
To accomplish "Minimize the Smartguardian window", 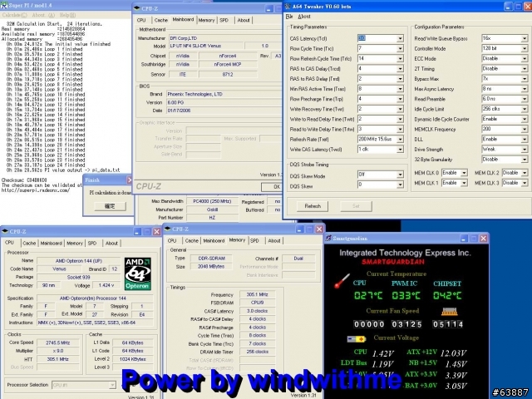I will (465, 239).
